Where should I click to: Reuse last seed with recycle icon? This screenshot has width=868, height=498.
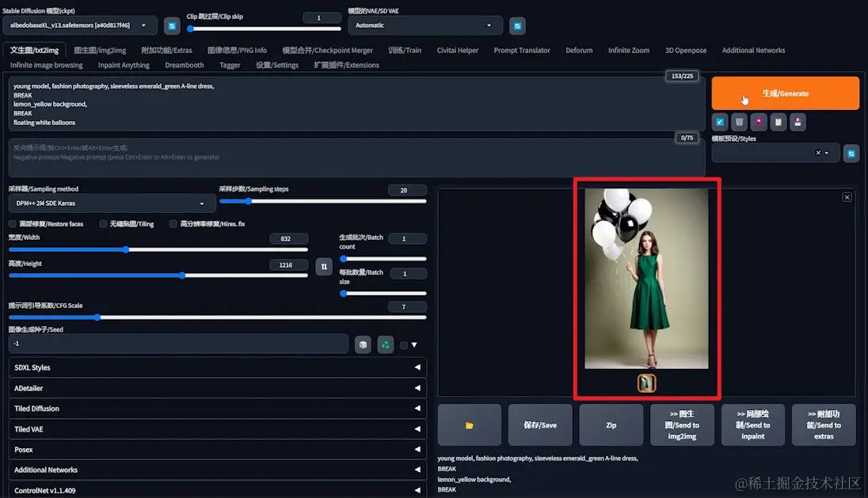(x=385, y=344)
